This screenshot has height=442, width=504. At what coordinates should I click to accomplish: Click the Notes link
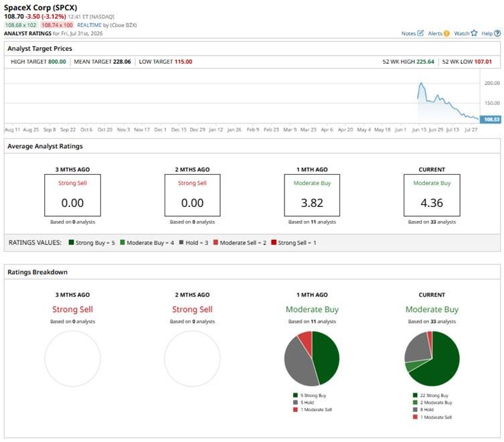[x=408, y=33]
